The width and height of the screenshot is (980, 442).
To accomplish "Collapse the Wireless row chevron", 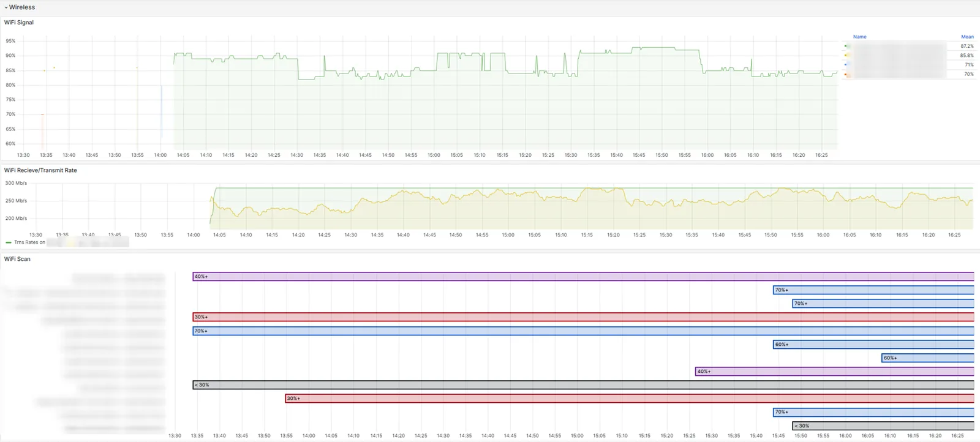I will 6,7.
